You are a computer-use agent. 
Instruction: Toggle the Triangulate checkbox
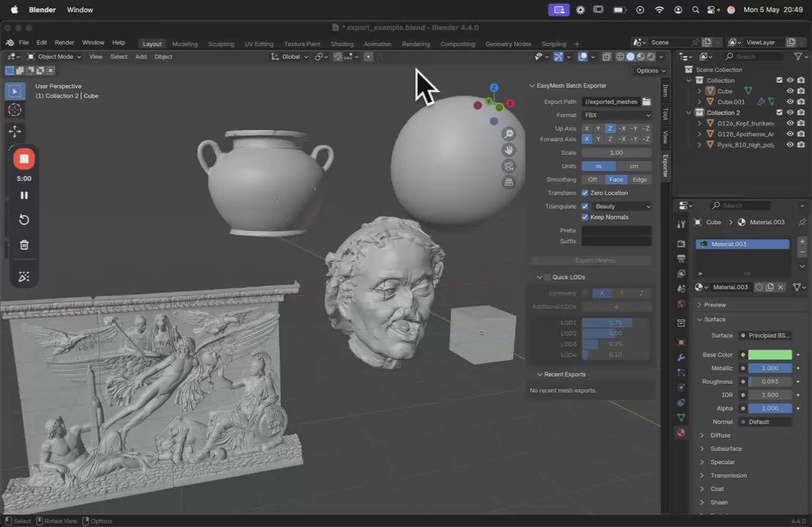tap(584, 206)
